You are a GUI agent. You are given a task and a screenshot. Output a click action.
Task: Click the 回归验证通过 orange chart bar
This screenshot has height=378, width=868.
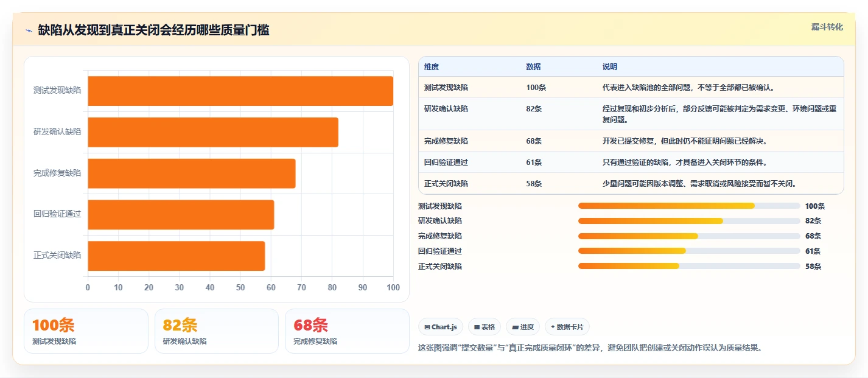[181, 214]
